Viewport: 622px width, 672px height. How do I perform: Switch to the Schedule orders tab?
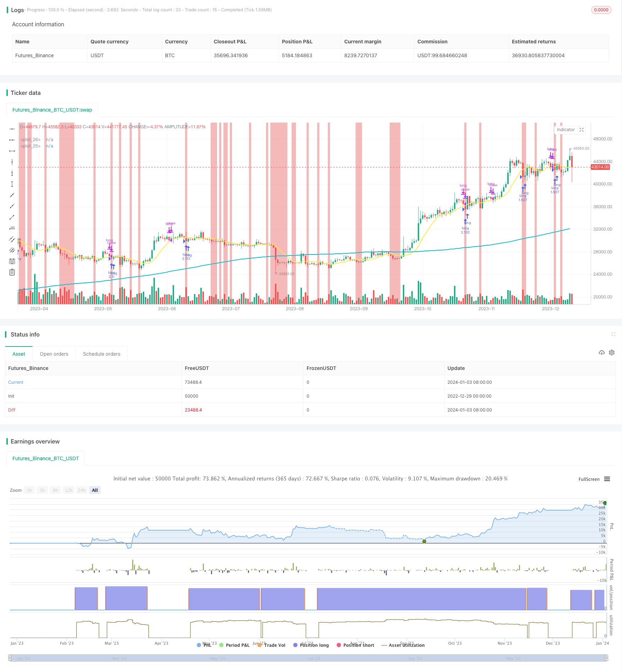pos(101,354)
